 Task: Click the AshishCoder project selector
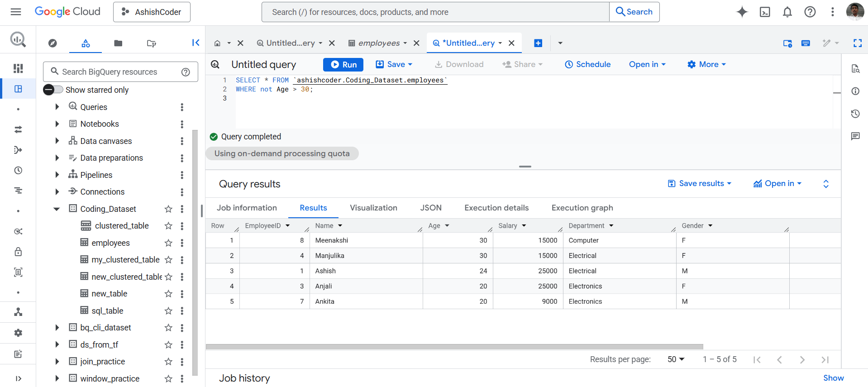coord(152,12)
